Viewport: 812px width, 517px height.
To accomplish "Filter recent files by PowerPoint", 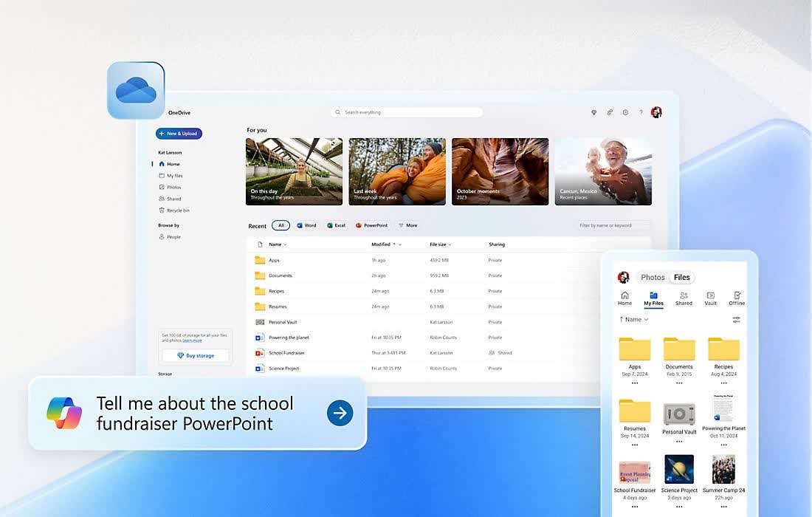I will 372,225.
